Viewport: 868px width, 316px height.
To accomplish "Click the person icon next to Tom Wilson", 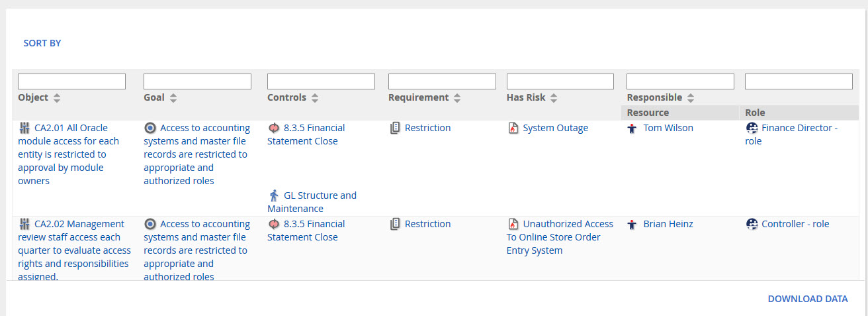I will pos(632,129).
